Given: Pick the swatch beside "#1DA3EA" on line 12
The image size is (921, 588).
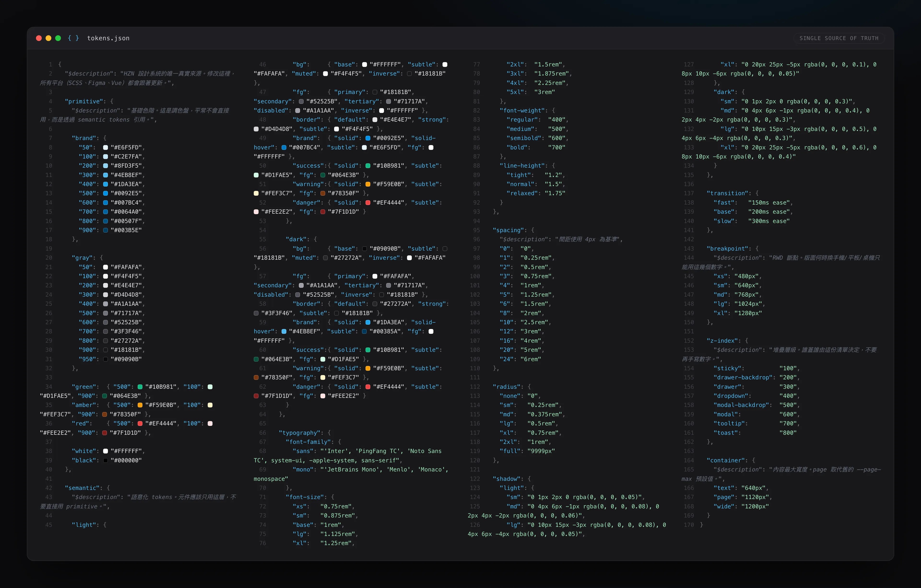Looking at the screenshot, I should [106, 184].
